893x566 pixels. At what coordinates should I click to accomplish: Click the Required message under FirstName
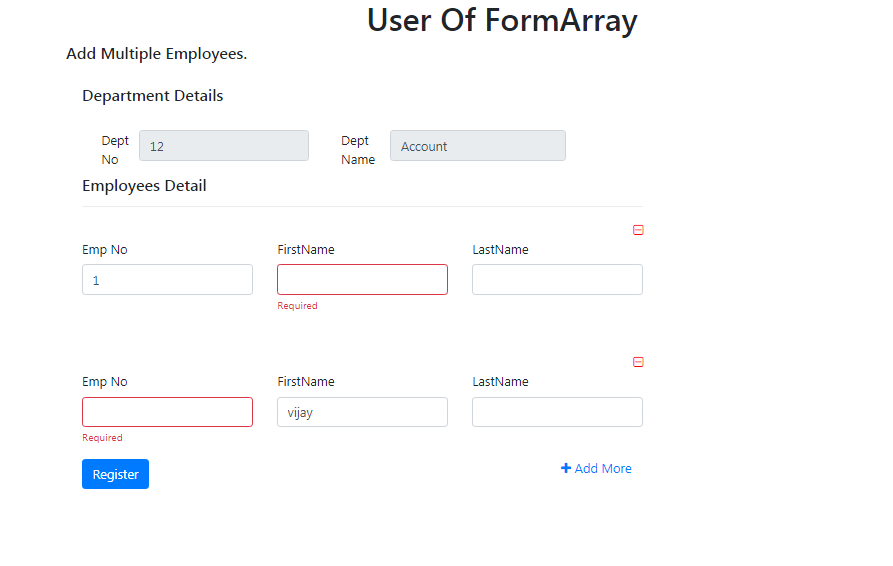pos(297,306)
